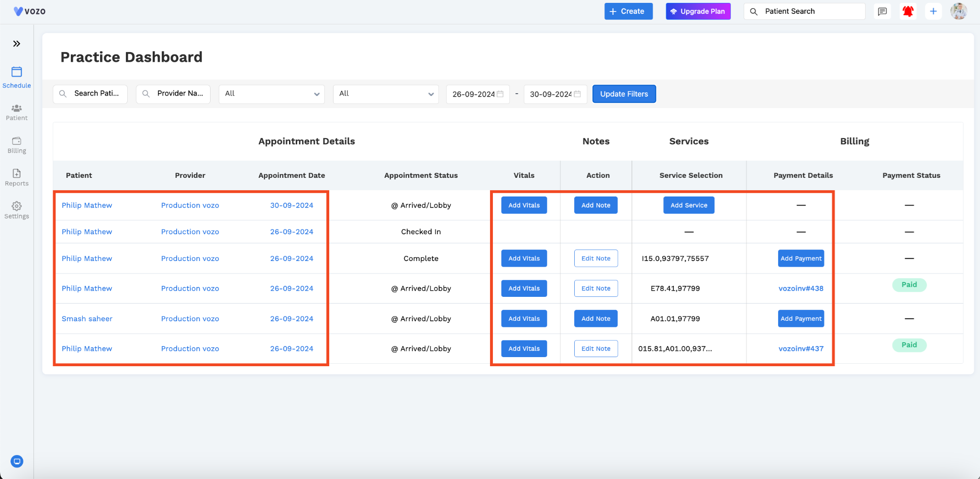Click the Payment Details column header
The width and height of the screenshot is (980, 479).
(x=803, y=175)
